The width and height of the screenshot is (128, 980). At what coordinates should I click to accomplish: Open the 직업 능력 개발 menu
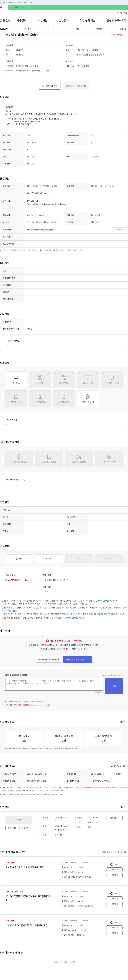tap(88, 20)
